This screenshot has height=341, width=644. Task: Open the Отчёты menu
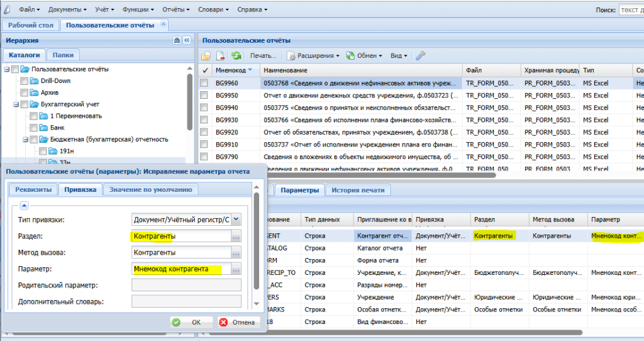point(176,9)
